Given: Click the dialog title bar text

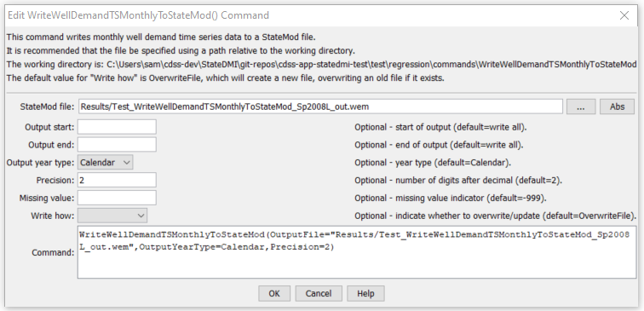Looking at the screenshot, I should [138, 15].
